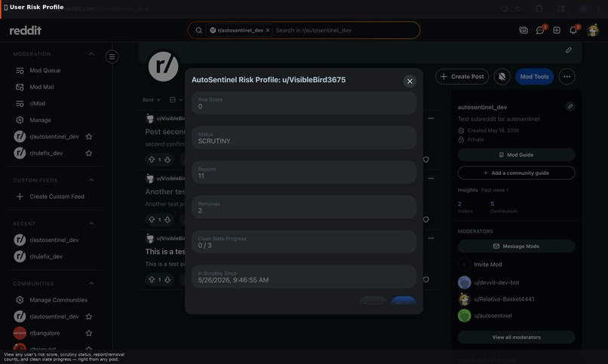This screenshot has width=608, height=364.
Task: Open r/rulefix_dev under Recent
Action: coord(46,257)
